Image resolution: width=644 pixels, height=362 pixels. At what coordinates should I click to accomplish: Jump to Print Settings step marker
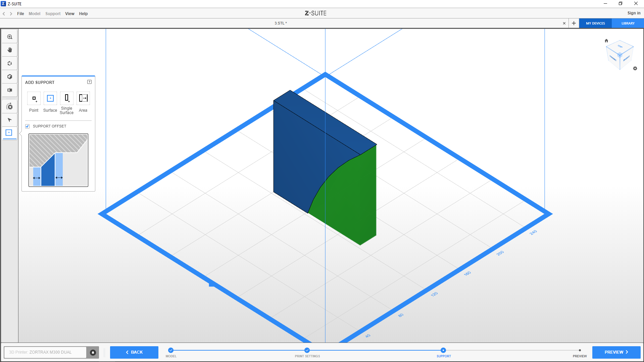tap(307, 350)
